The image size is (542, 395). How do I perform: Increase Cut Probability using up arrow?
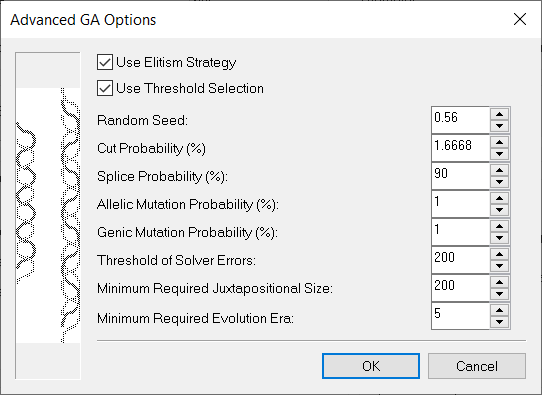click(499, 142)
